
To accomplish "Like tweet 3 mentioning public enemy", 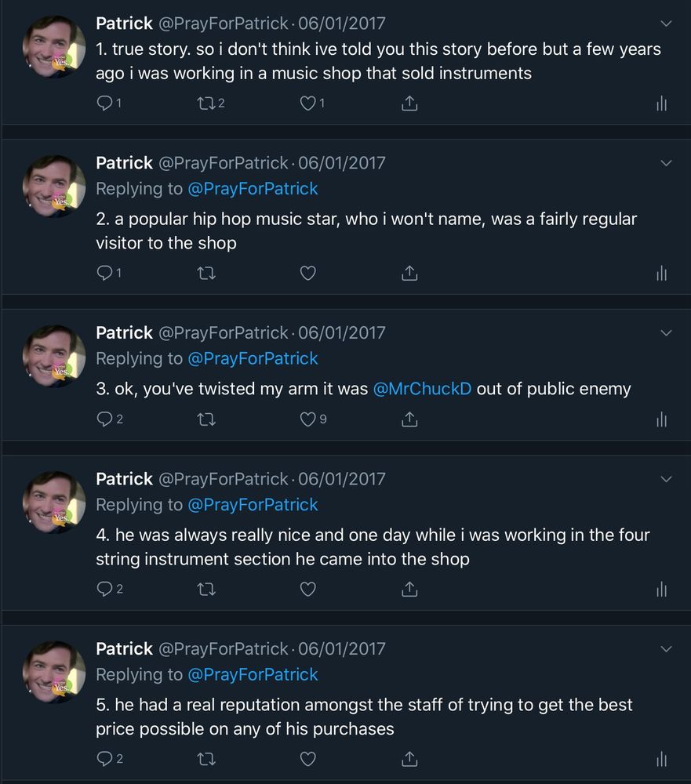I will (x=308, y=419).
